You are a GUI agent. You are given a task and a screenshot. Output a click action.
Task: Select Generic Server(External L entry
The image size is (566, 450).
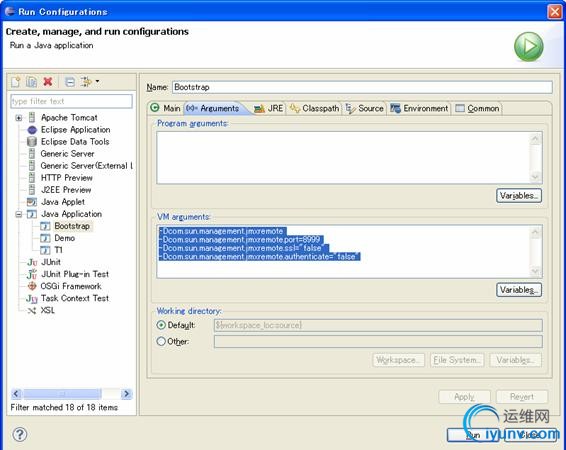point(87,166)
